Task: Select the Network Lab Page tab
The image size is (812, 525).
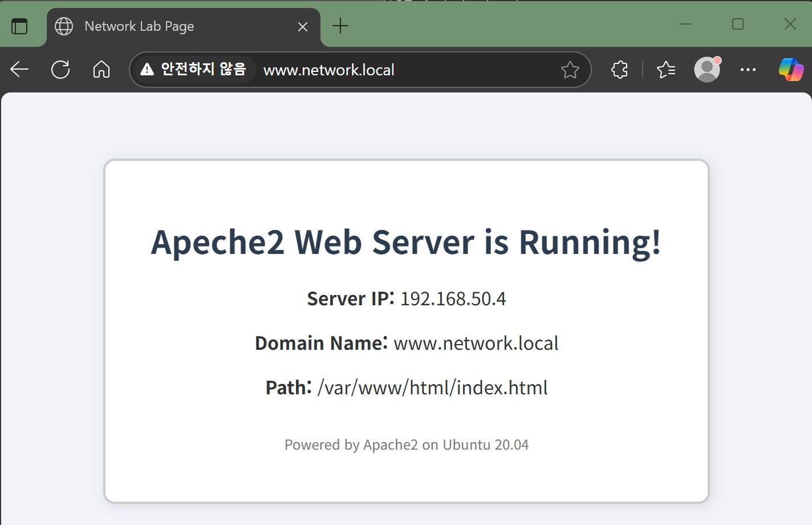Action: point(184,26)
